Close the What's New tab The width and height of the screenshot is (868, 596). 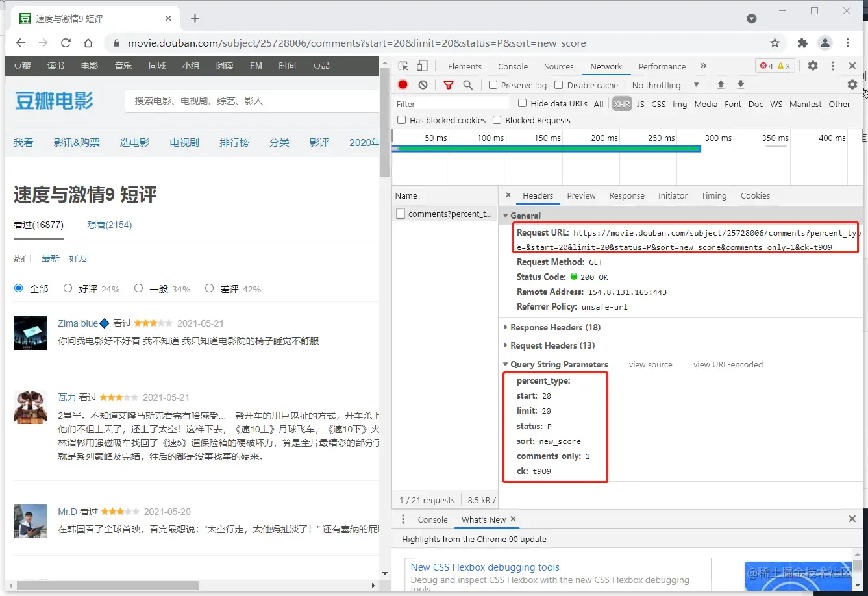tap(513, 519)
